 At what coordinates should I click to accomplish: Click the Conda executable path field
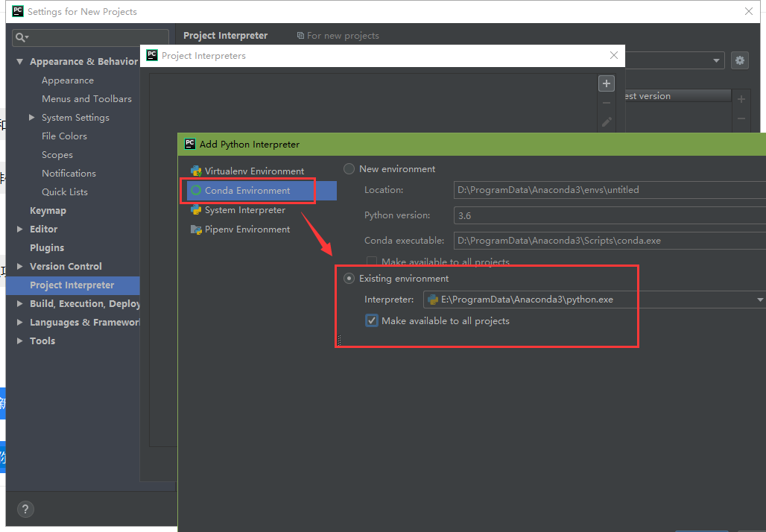coord(610,241)
